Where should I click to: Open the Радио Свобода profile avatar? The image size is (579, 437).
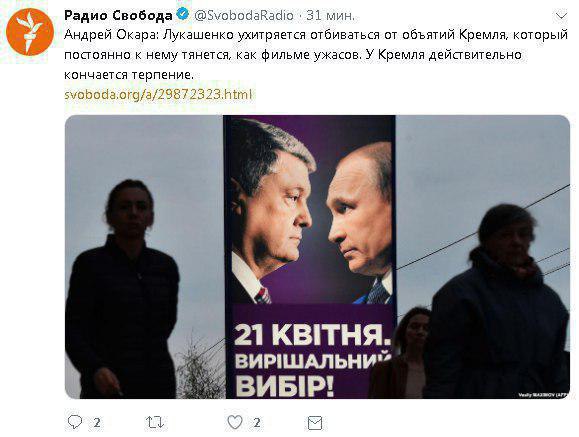tap(30, 32)
